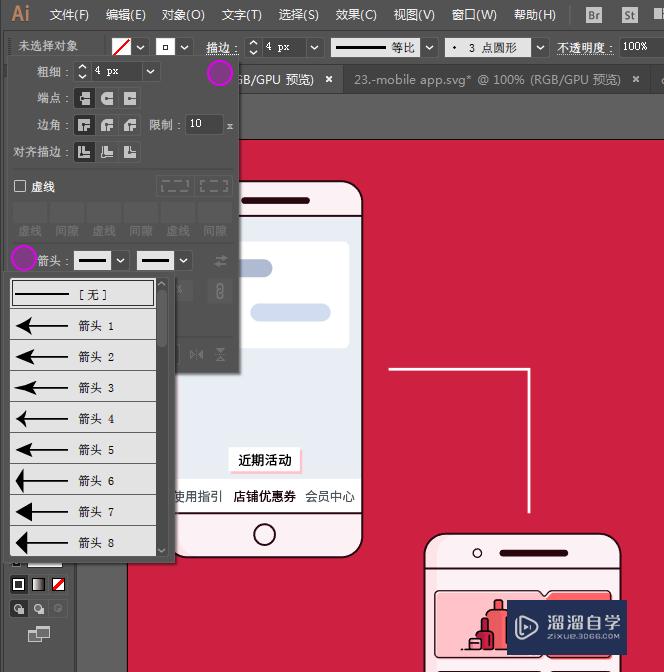The width and height of the screenshot is (664, 672).
Task: Swap start and end arrowheads
Action: [x=221, y=261]
